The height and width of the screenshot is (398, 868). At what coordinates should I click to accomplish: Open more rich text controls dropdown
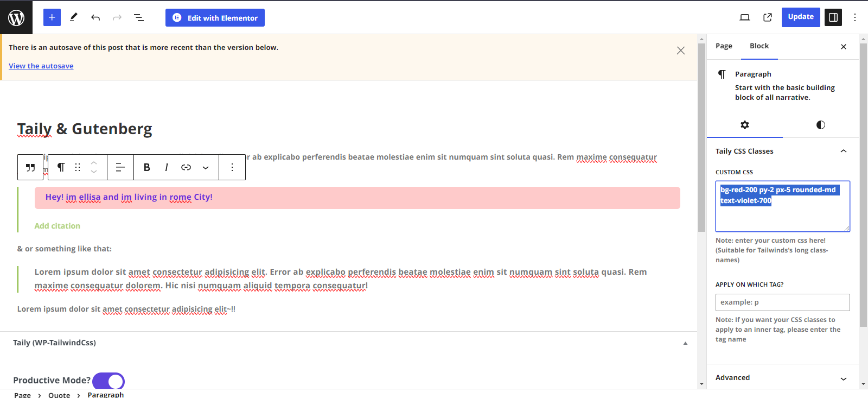[x=206, y=167]
